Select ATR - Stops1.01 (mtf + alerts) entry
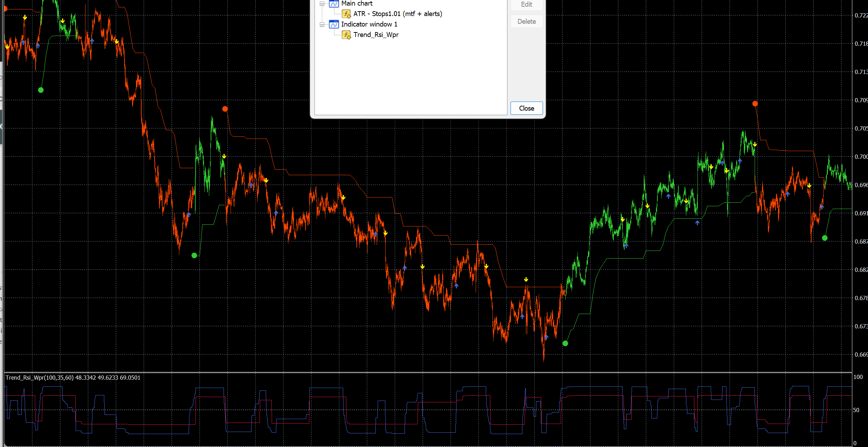This screenshot has height=447, width=868. pyautogui.click(x=398, y=14)
